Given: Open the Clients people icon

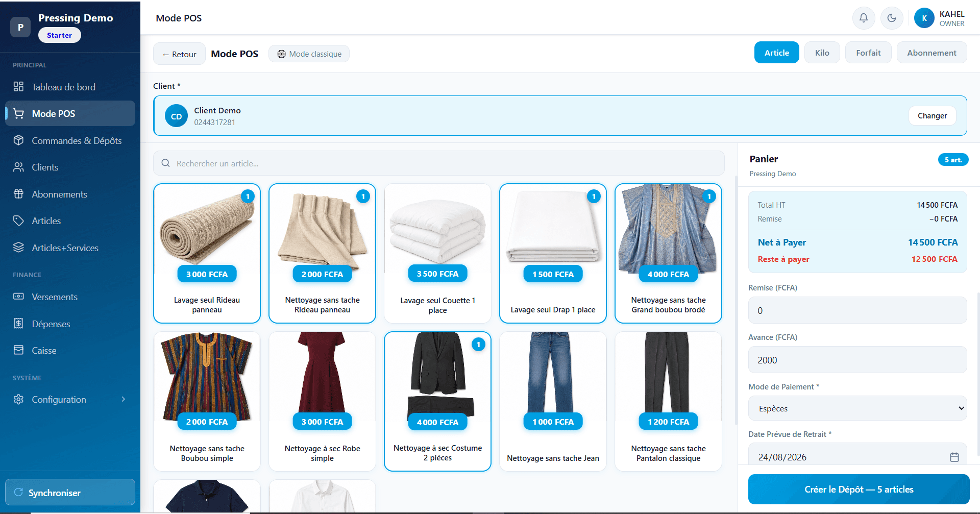Looking at the screenshot, I should pyautogui.click(x=18, y=167).
